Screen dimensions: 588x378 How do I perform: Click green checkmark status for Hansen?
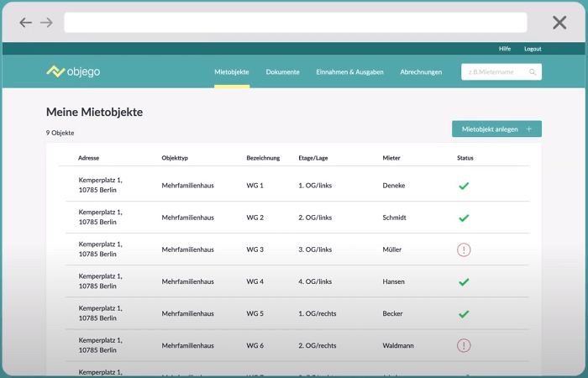[464, 282]
